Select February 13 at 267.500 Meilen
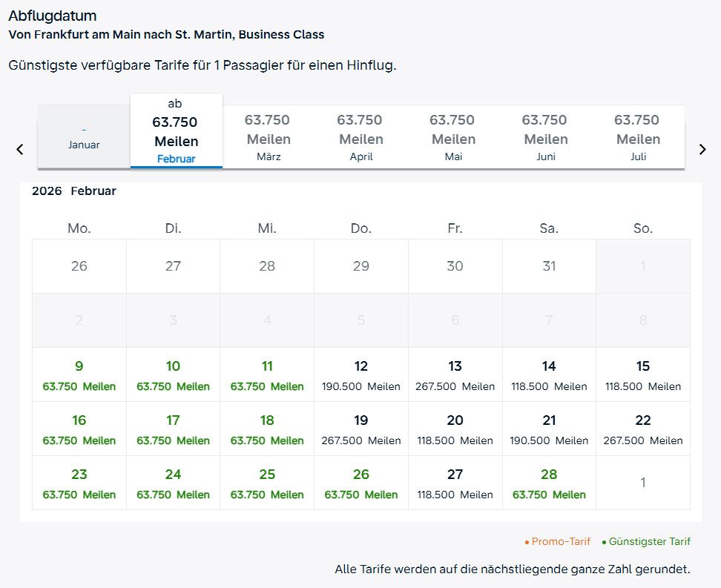The width and height of the screenshot is (721, 588). (x=455, y=375)
